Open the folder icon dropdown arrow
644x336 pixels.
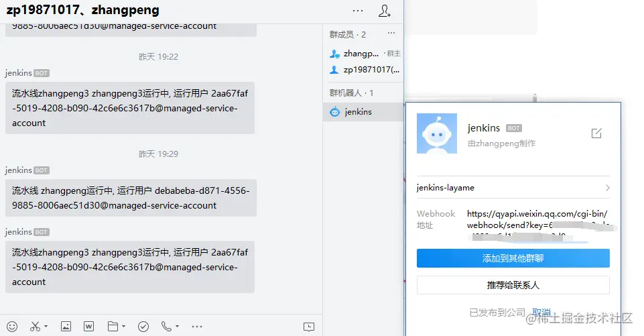point(123,326)
